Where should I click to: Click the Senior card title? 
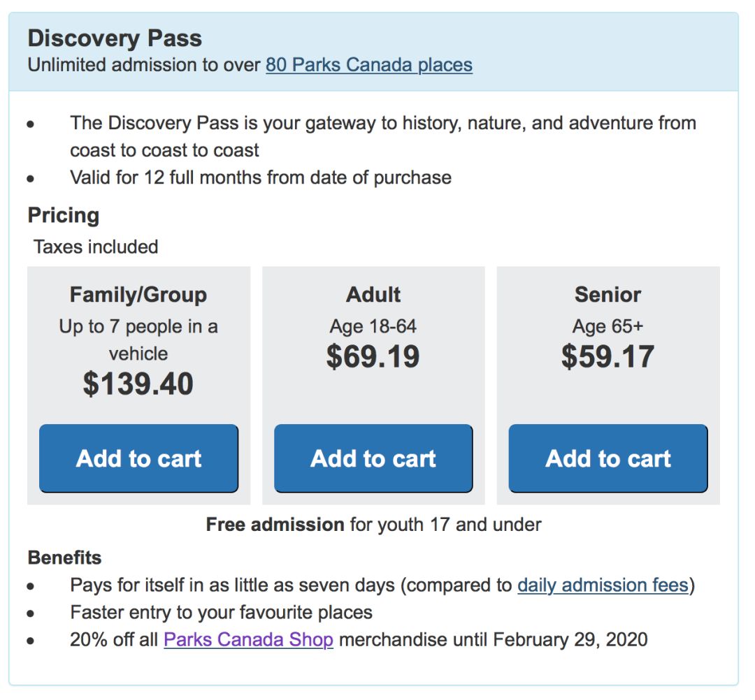[x=607, y=295]
